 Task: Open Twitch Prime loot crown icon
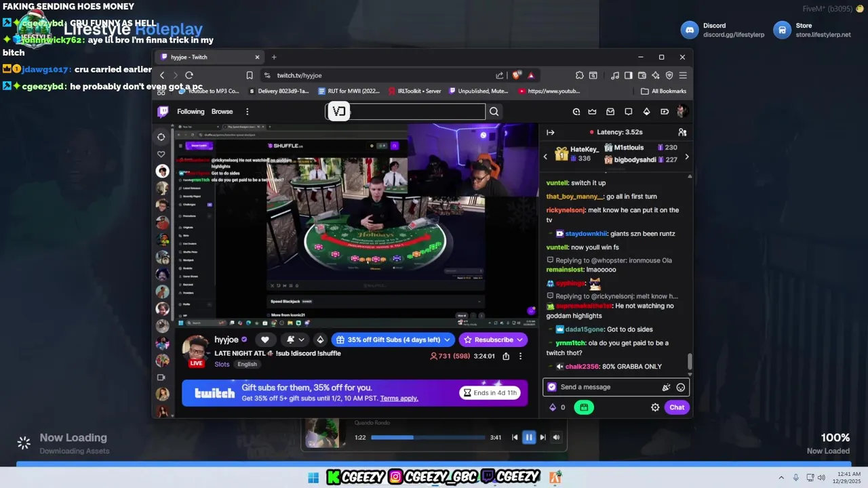592,112
